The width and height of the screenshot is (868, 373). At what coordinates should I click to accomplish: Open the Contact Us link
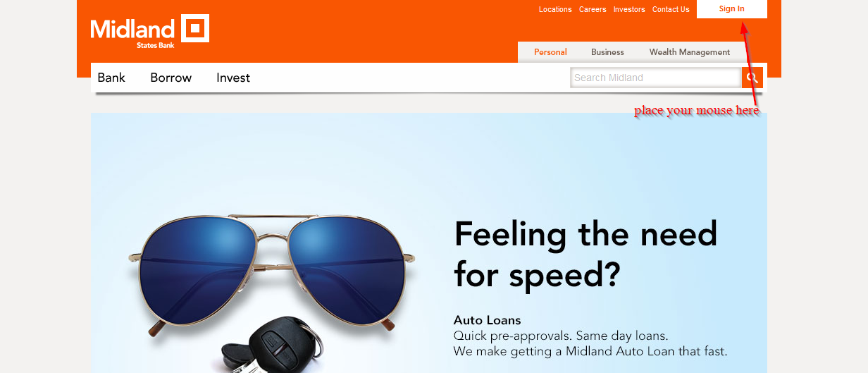(671, 9)
